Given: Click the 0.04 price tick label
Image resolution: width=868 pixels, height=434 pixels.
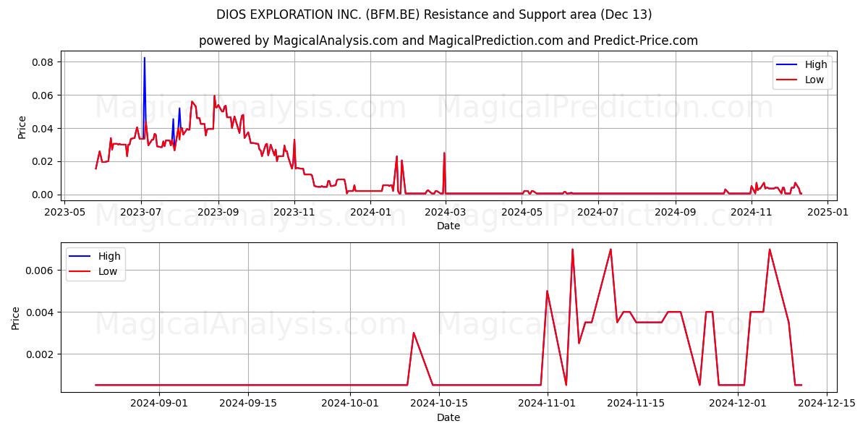Looking at the screenshot, I should tap(43, 129).
